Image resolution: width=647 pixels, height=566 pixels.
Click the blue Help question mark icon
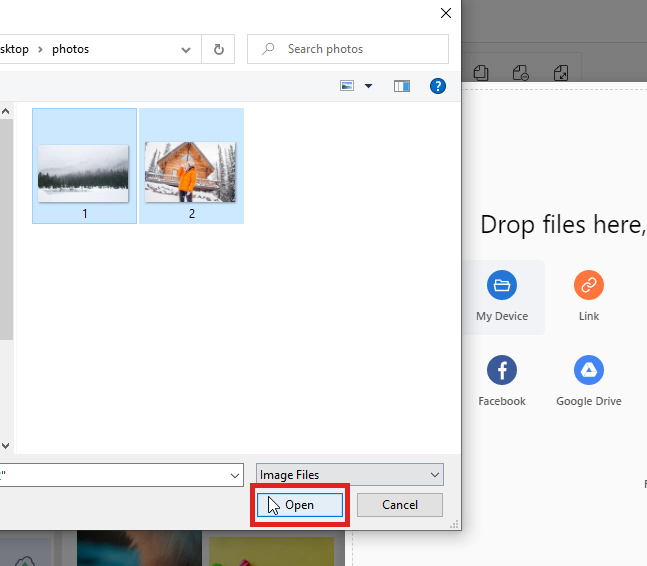point(437,87)
